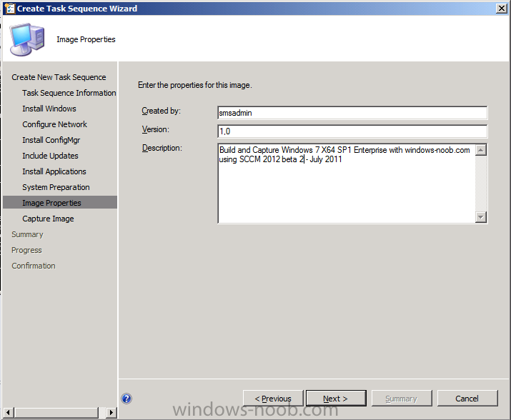The height and width of the screenshot is (420, 511).
Task: Click the computer image in header
Action: 27,39
